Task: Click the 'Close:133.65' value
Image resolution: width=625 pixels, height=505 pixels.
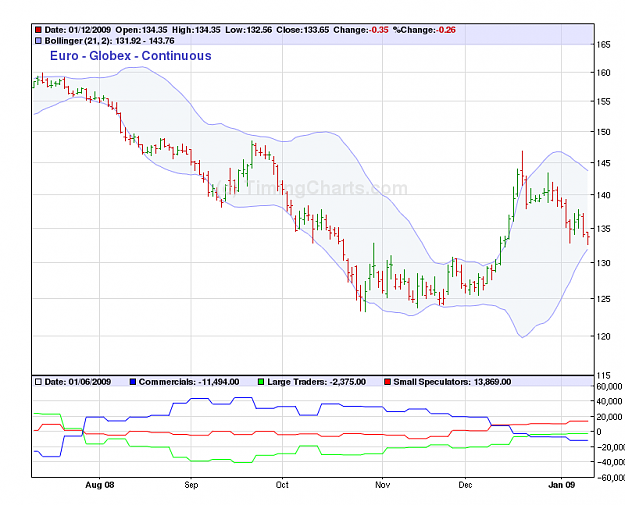Action: [x=303, y=30]
